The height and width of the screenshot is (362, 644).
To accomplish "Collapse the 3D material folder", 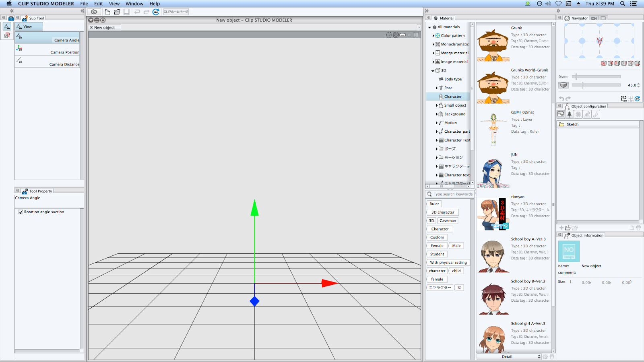I will [433, 71].
